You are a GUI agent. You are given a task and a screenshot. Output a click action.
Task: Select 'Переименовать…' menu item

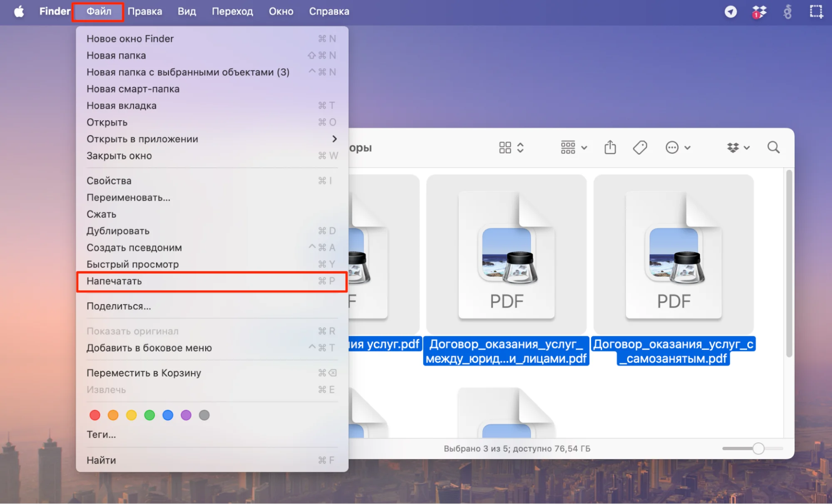tap(128, 198)
